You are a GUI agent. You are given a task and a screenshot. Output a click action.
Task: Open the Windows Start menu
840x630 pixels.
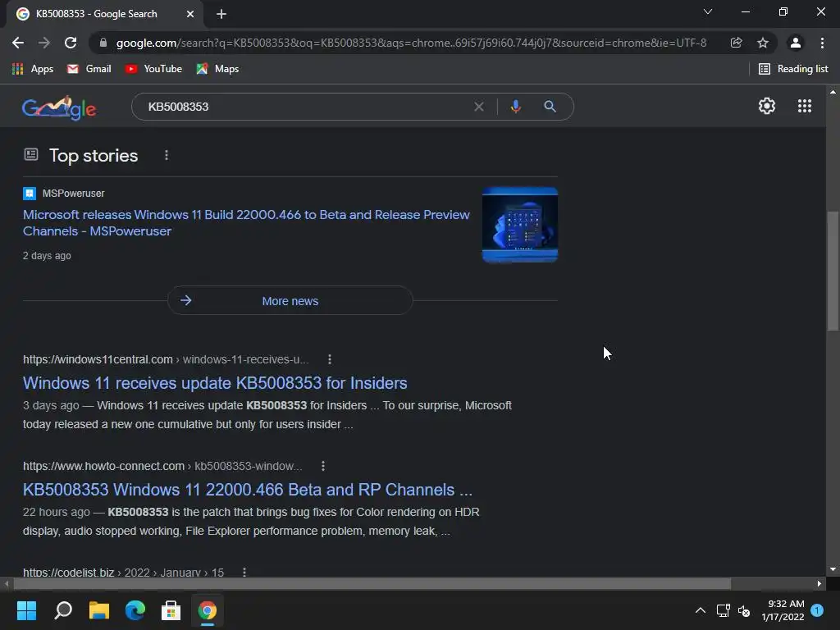(x=26, y=610)
